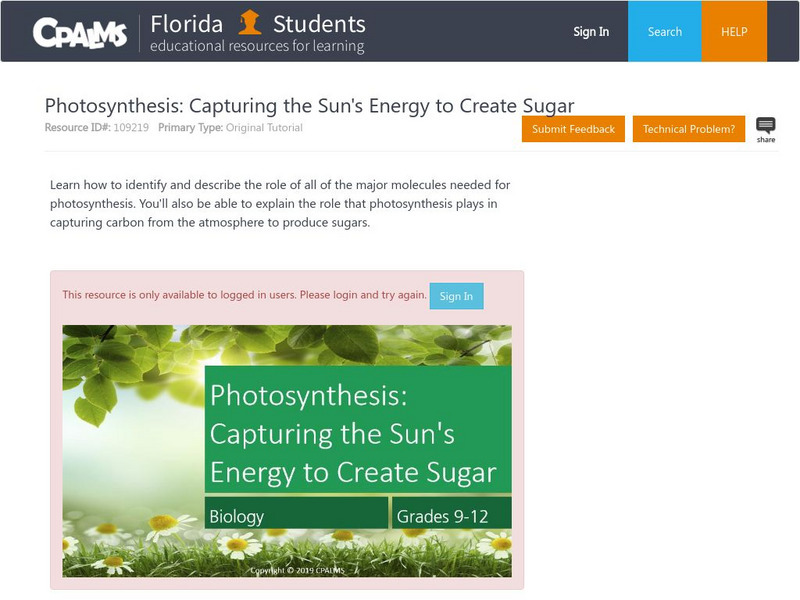
Task: Open the Search panel
Action: pyautogui.click(x=663, y=31)
